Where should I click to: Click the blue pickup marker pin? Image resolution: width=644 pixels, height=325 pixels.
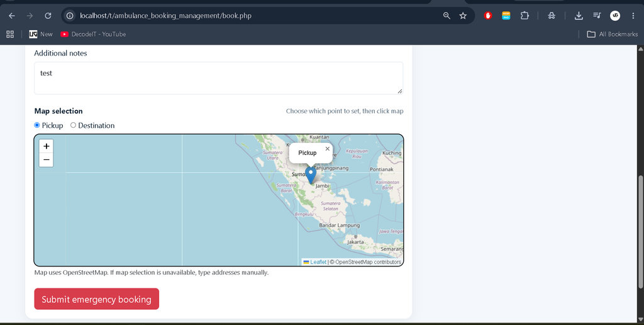click(x=311, y=175)
